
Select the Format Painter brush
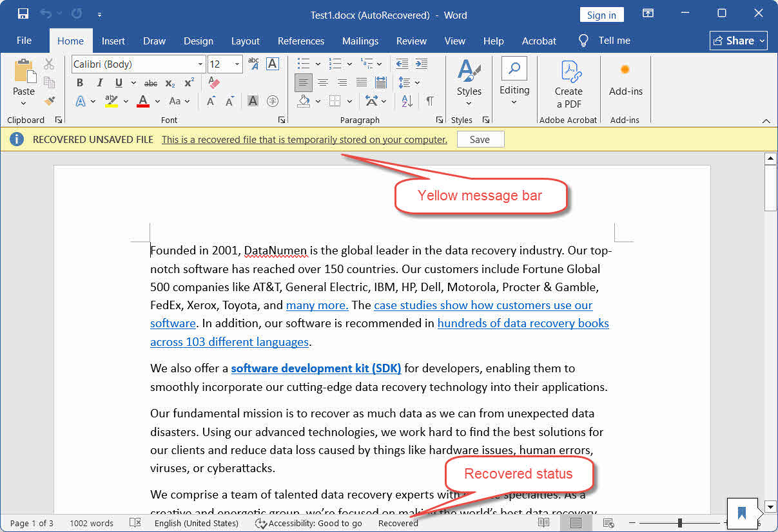49,101
